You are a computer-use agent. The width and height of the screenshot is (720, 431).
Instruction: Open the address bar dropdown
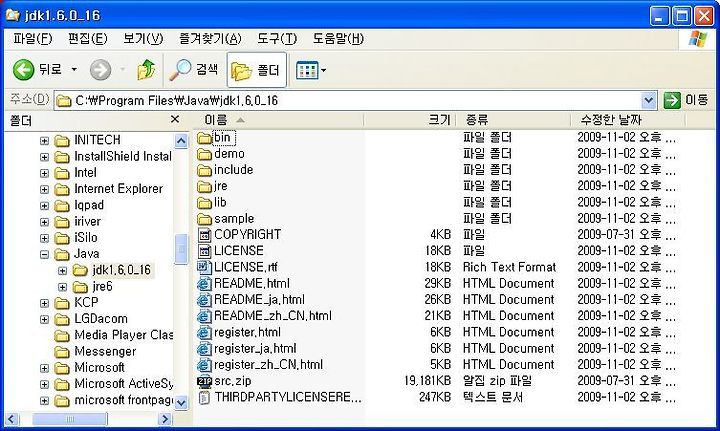(x=648, y=100)
